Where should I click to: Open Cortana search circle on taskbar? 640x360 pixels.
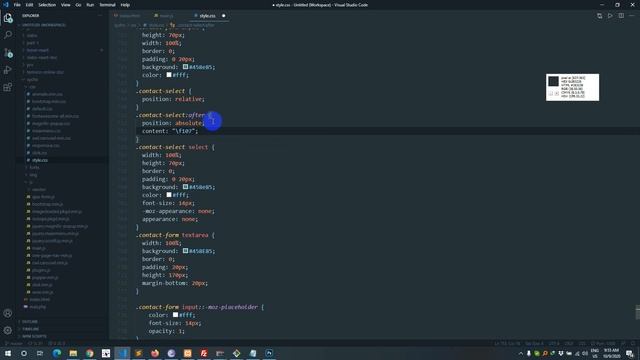click(24, 353)
